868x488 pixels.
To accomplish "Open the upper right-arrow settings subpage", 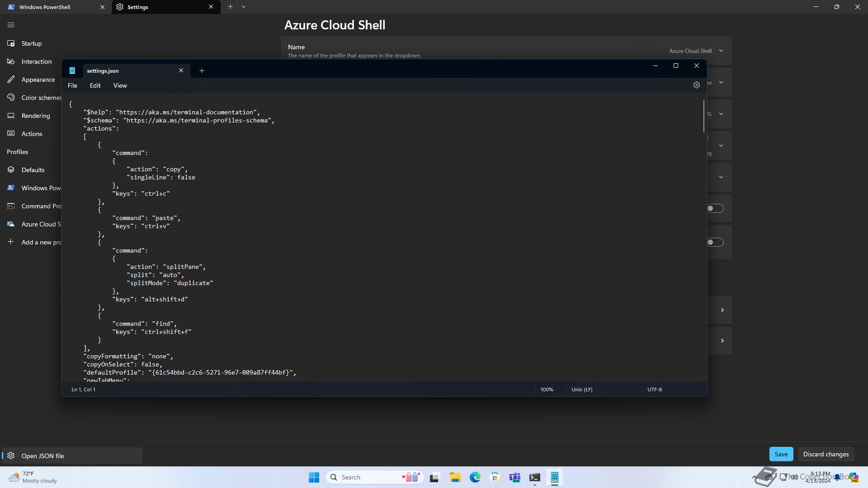I will click(x=722, y=310).
